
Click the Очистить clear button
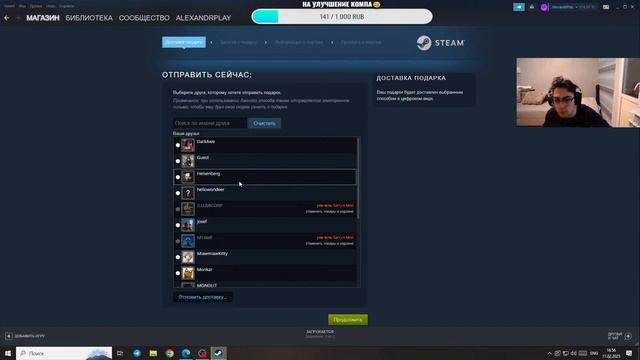264,123
